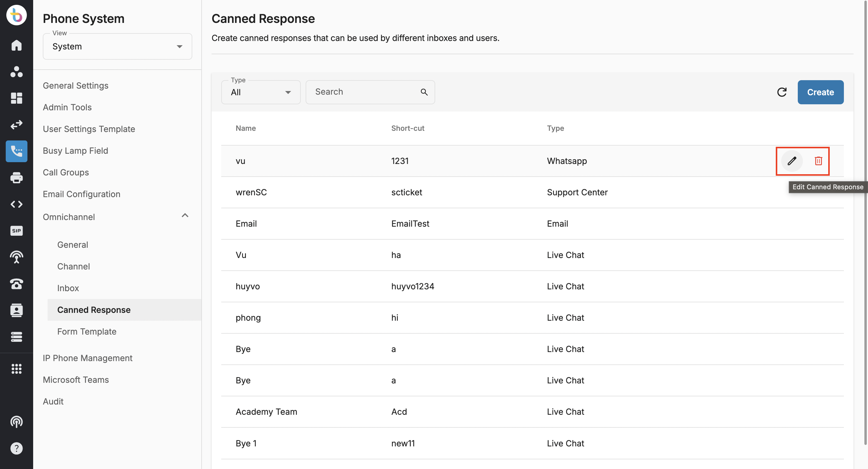Click the Whatsapp type cell
This screenshot has width=868, height=469.
coord(567,161)
